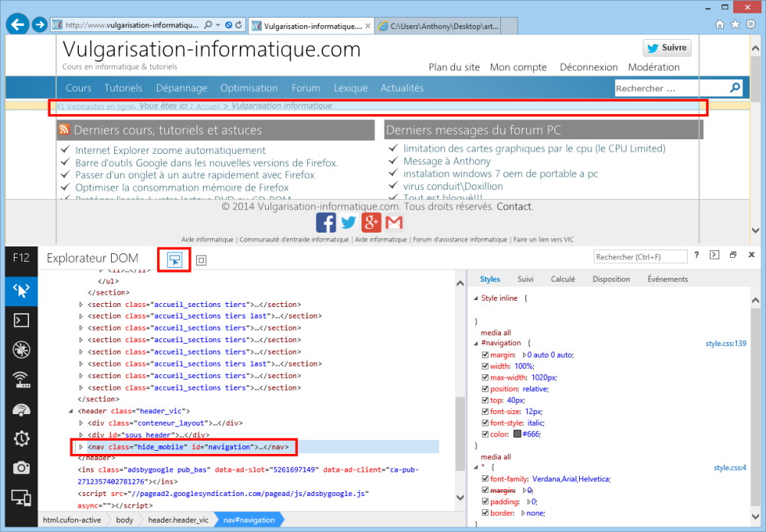Focus the Rechercher (Ctrl+F) DOM search box
Viewport: 766px width, 532px height.
coord(640,256)
